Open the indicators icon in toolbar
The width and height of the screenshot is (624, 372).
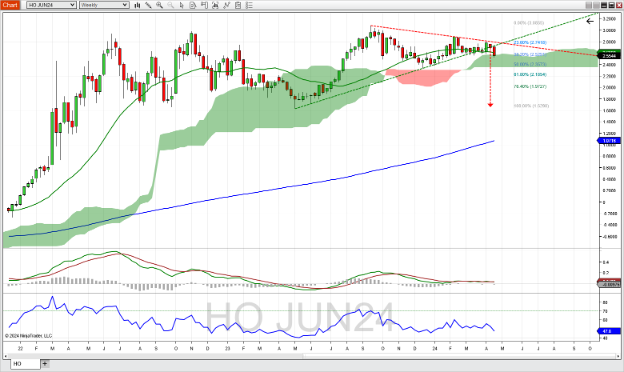(226, 5)
